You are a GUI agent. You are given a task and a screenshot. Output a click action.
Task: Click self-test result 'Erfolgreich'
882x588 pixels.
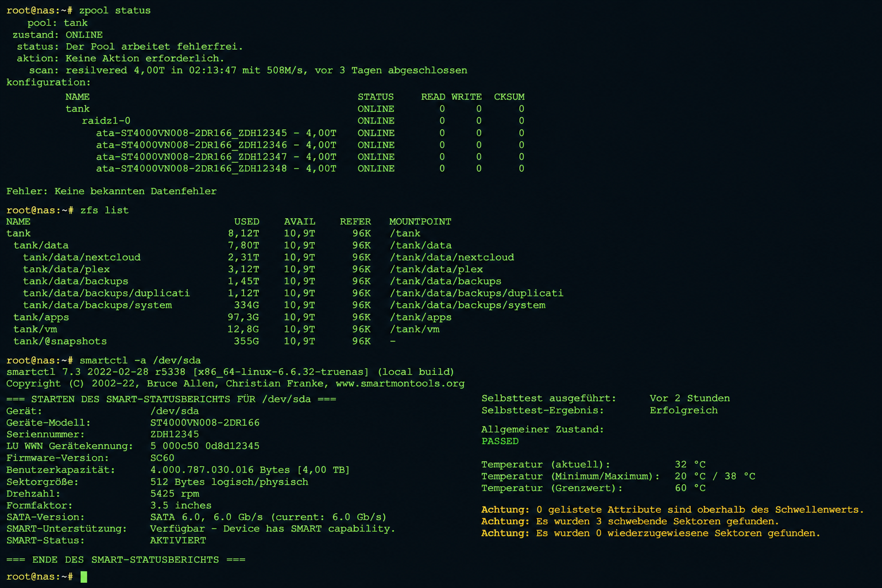click(x=683, y=411)
